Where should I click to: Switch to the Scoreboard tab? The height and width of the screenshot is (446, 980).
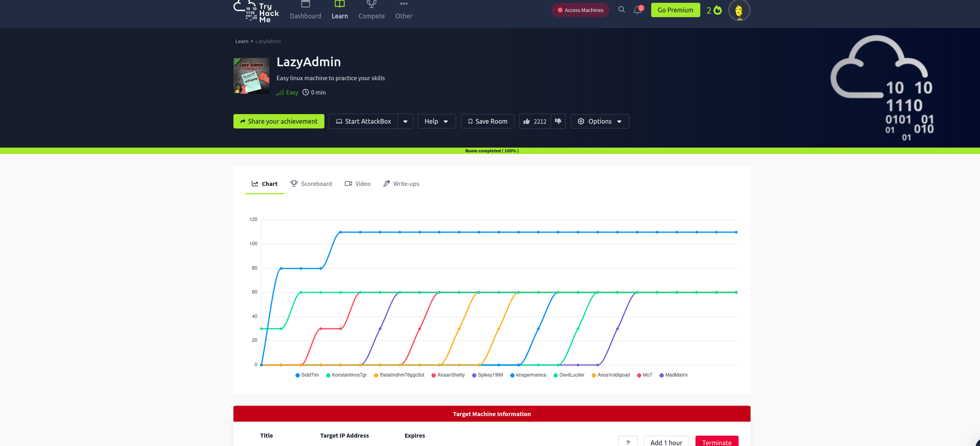[311, 184]
